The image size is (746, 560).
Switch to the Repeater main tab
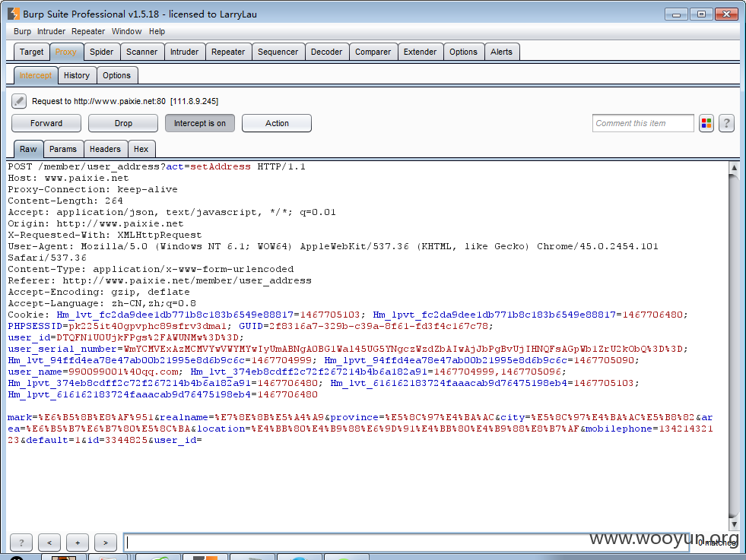point(228,52)
